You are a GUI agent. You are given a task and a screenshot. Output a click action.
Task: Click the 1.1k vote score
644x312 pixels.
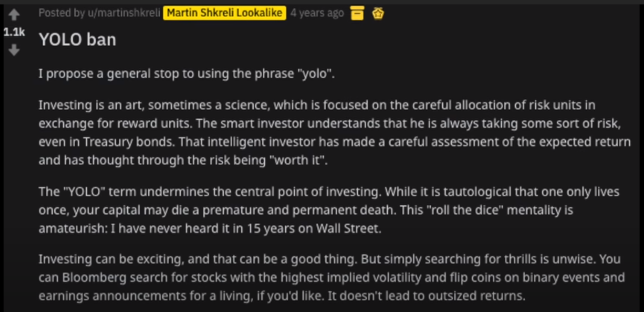14,32
